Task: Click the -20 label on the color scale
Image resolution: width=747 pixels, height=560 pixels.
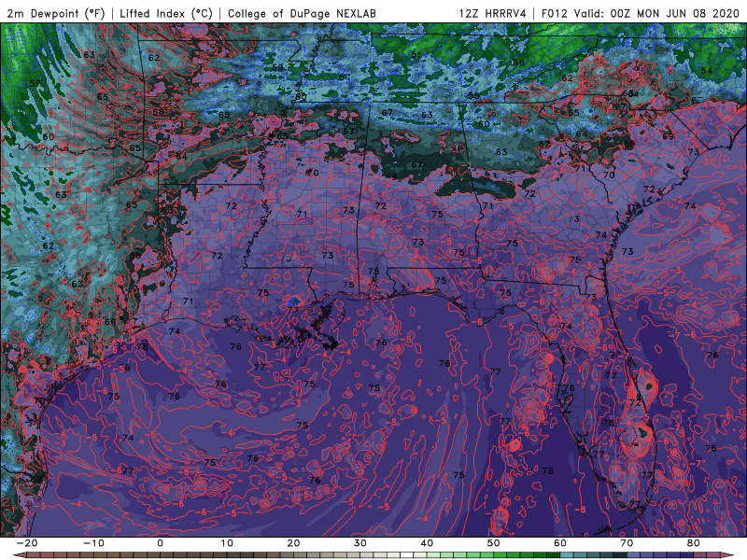Action: point(27,543)
